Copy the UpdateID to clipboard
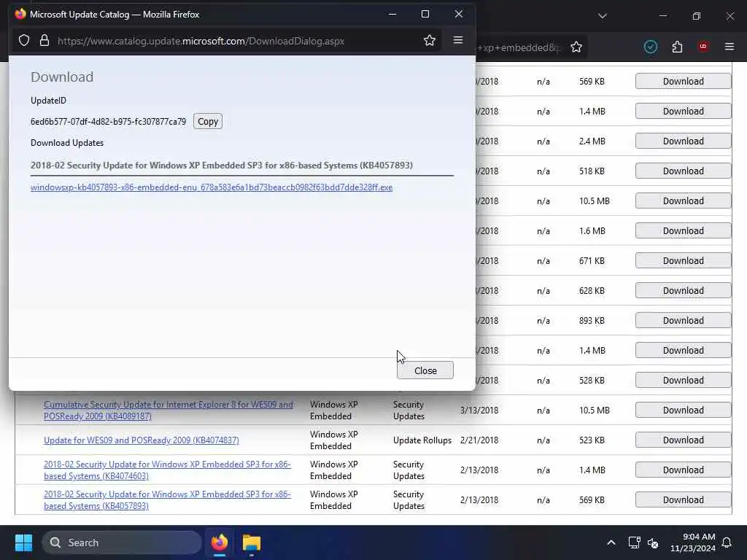 click(208, 122)
